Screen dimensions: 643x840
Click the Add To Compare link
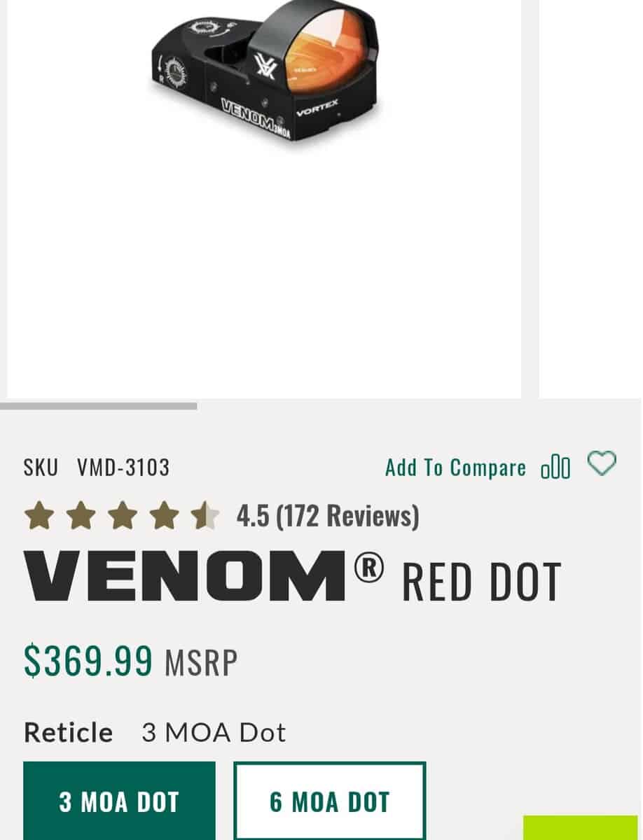(455, 468)
